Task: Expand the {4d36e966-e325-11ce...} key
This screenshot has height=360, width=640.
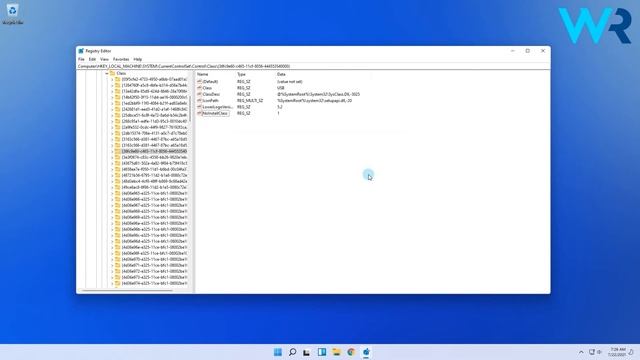Action: (113, 199)
